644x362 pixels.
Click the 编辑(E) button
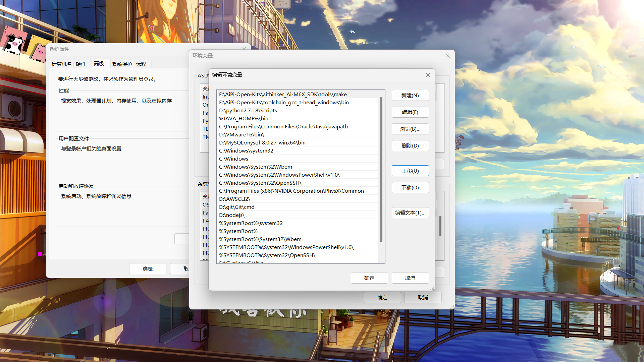point(410,112)
